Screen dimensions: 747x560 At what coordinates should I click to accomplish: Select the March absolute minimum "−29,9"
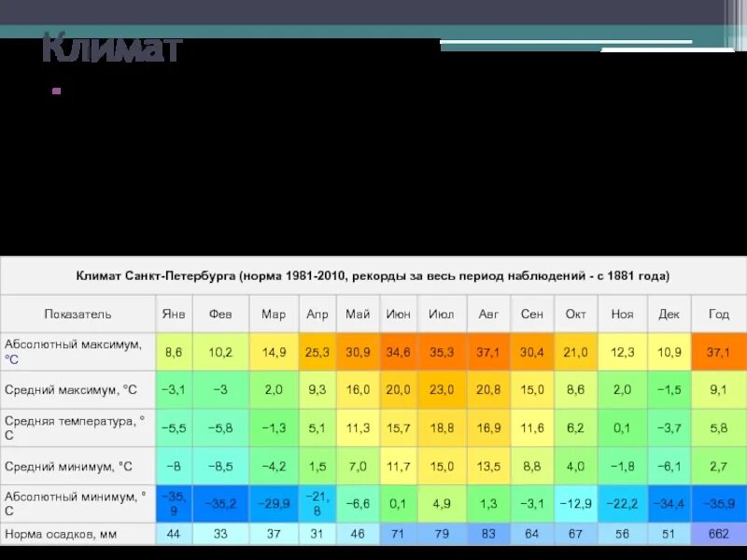pyautogui.click(x=274, y=503)
